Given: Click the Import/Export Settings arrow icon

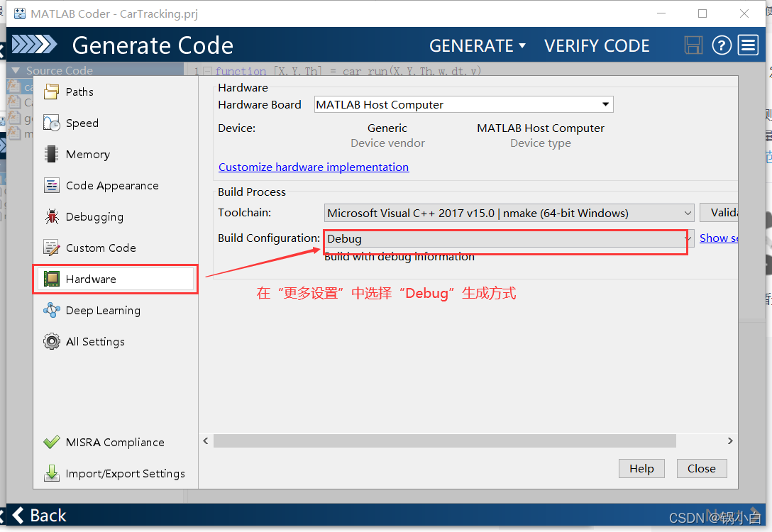Looking at the screenshot, I should click(x=51, y=473).
